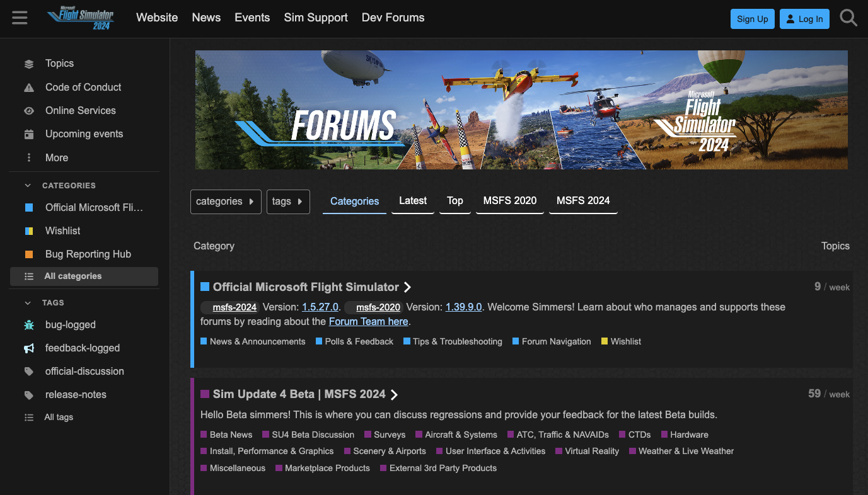Select the MSFS 2020 tab
The image size is (868, 495).
509,200
